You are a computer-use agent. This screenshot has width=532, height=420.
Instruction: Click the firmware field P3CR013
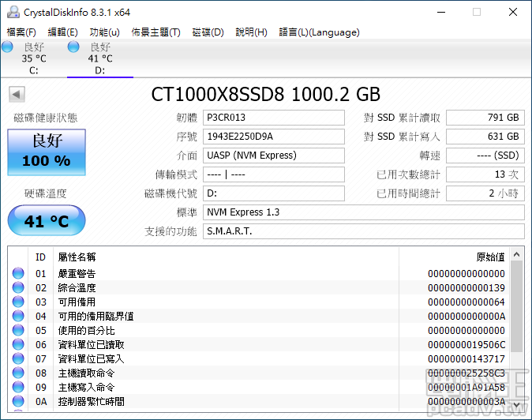tap(273, 118)
